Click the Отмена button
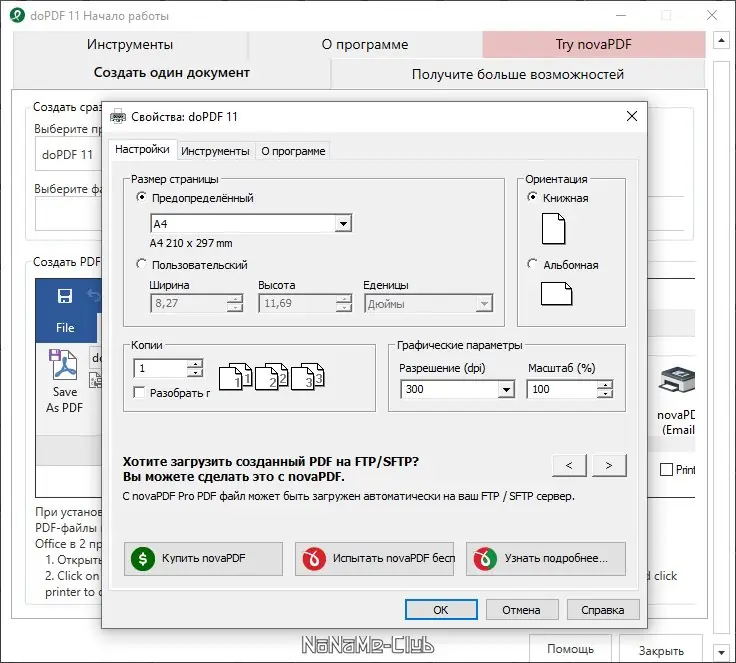This screenshot has width=736, height=663. click(521, 609)
